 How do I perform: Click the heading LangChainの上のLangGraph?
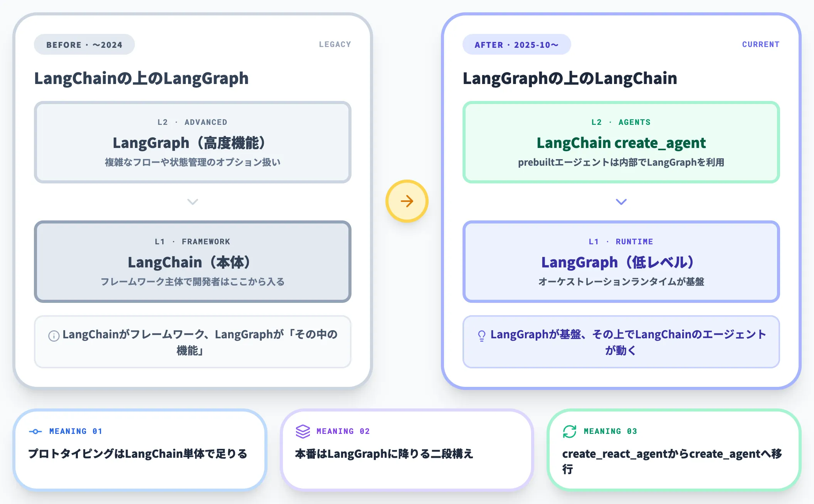141,78
